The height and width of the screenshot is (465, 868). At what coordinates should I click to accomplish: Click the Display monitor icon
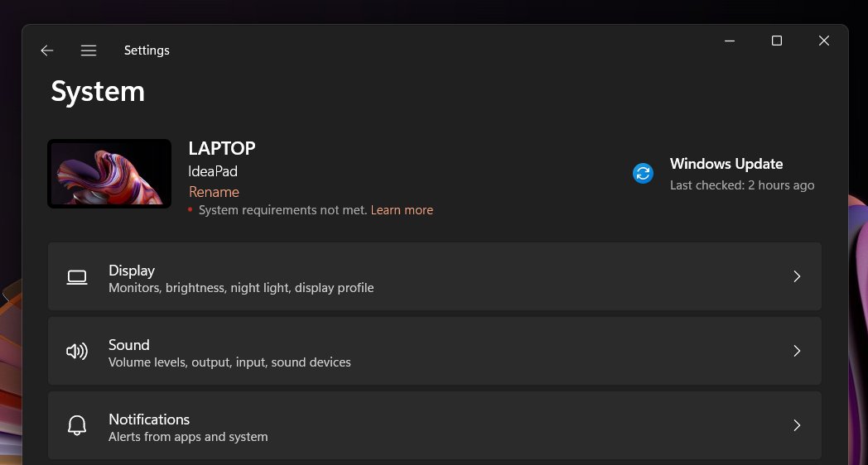coord(77,278)
